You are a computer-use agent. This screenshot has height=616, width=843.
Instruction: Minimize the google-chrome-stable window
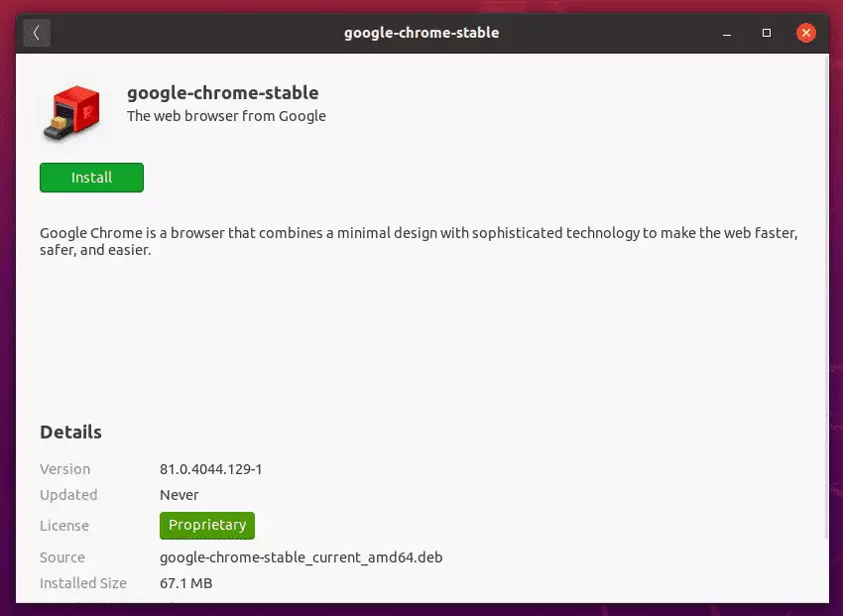(x=727, y=34)
